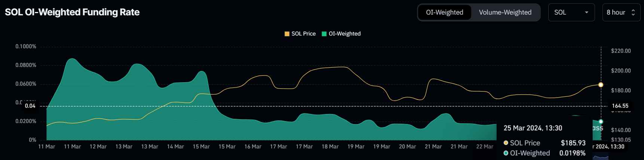Click the green OI-Weighted legend square
This screenshot has height=160, width=644.
point(324,34)
